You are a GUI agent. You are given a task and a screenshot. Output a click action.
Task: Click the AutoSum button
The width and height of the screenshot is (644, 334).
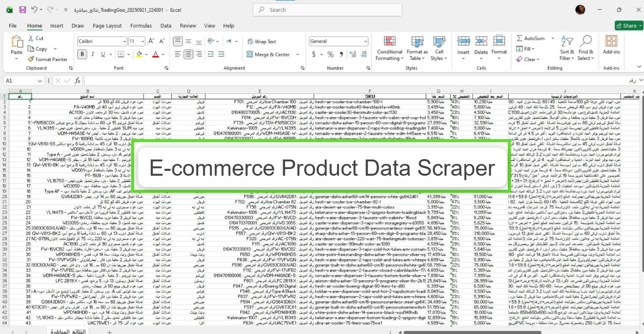530,38
